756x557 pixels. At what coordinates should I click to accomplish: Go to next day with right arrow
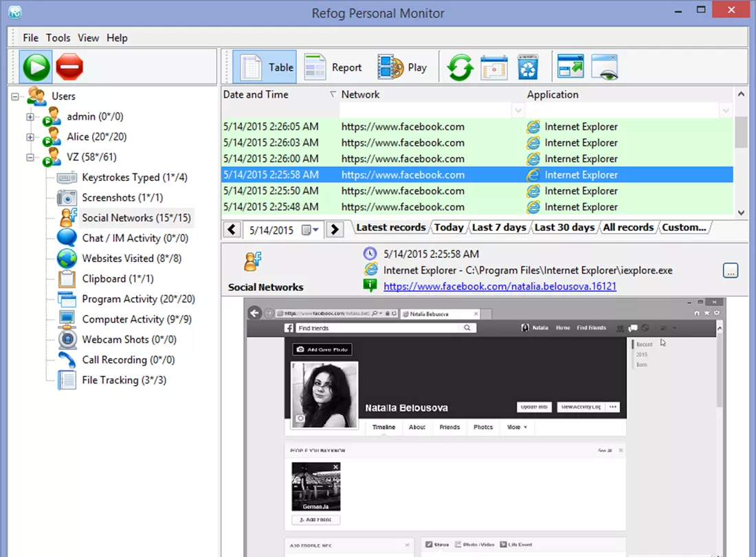pyautogui.click(x=334, y=230)
